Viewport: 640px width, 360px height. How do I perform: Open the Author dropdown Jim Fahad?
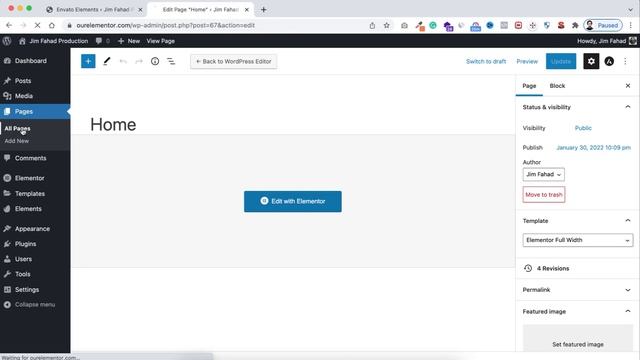point(544,174)
